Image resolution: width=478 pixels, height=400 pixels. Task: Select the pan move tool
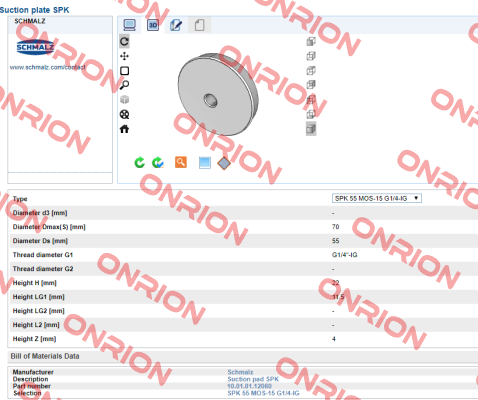124,56
